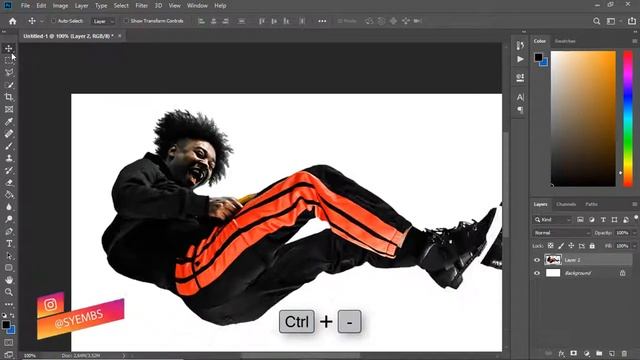Image resolution: width=640 pixels, height=360 pixels.
Task: Select the Clone Stamp tool
Action: coord(9,158)
